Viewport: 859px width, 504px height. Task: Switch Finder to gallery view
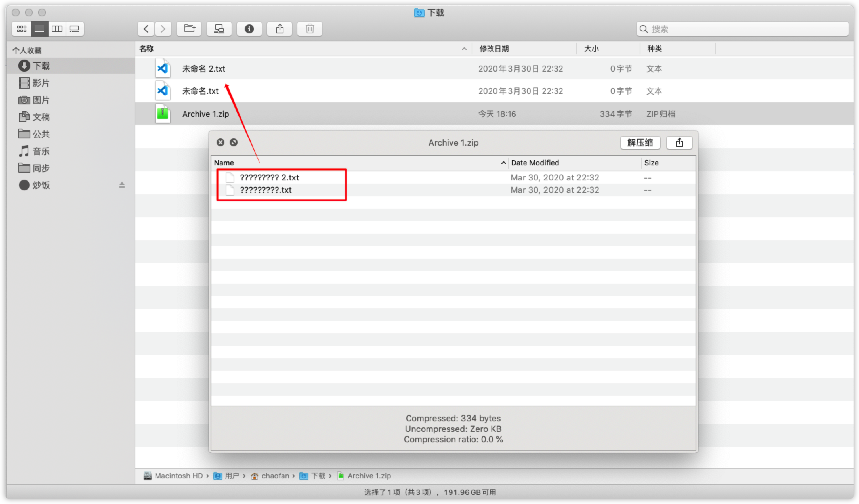74,29
